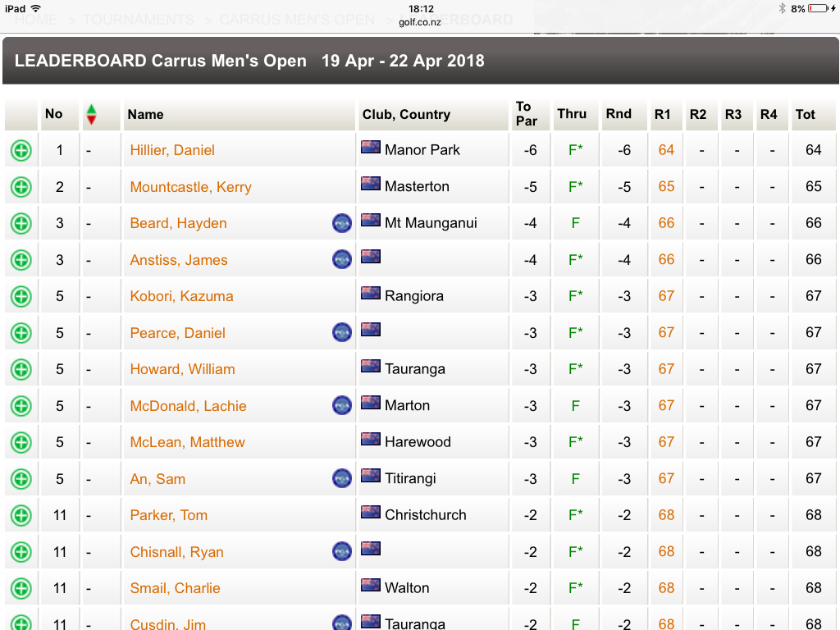Sort by Club, Country column header

(x=407, y=114)
